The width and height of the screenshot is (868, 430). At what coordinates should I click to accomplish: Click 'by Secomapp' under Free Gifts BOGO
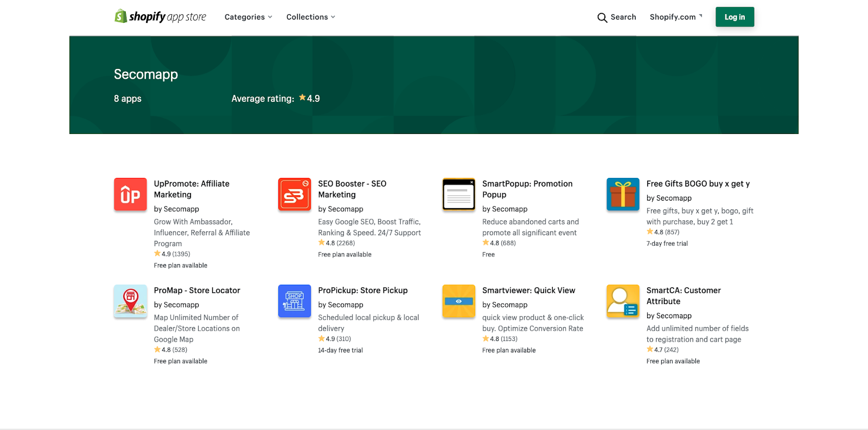coord(669,198)
